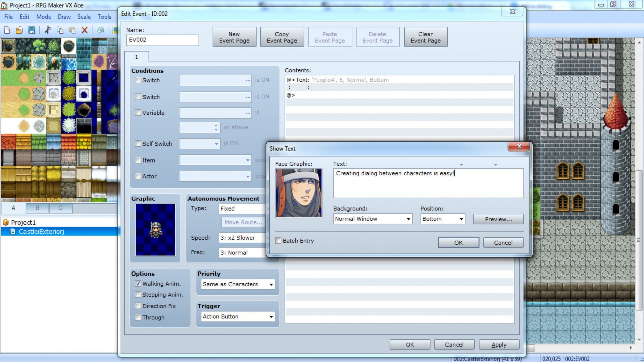Click the New Event Page icon
644x362 pixels.
pyautogui.click(x=234, y=37)
